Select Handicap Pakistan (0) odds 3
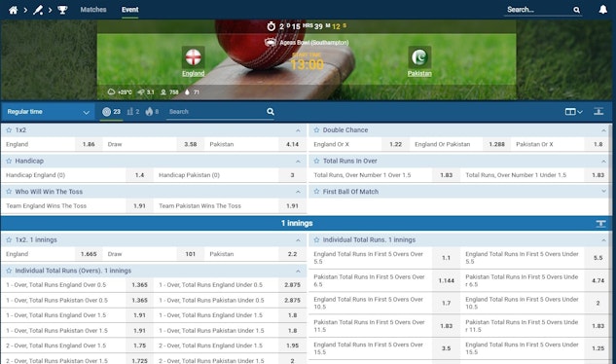The width and height of the screenshot is (616, 364). pyautogui.click(x=292, y=175)
